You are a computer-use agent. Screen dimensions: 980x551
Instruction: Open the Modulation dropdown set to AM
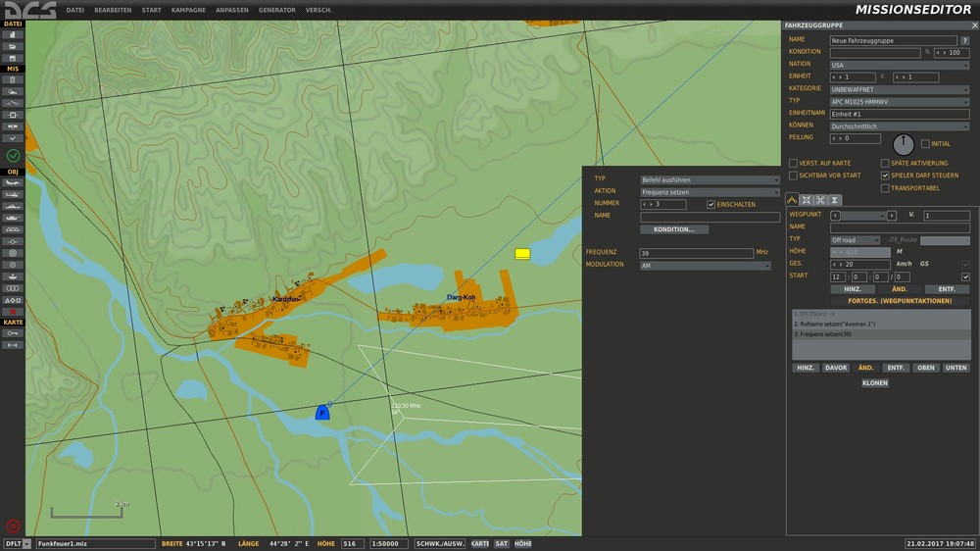click(x=706, y=265)
